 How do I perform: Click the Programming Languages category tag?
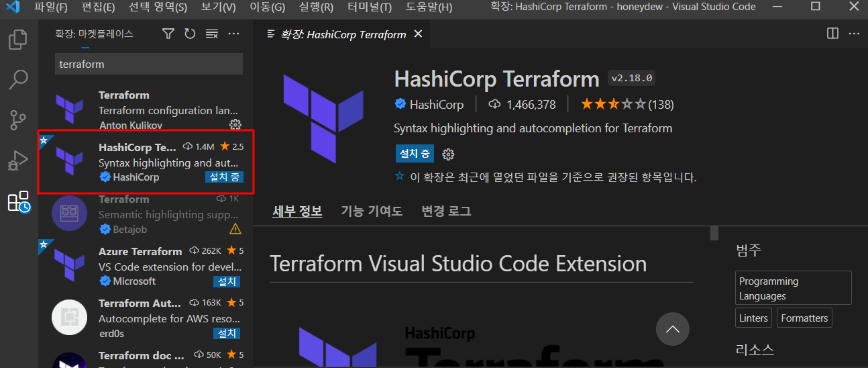tap(794, 288)
